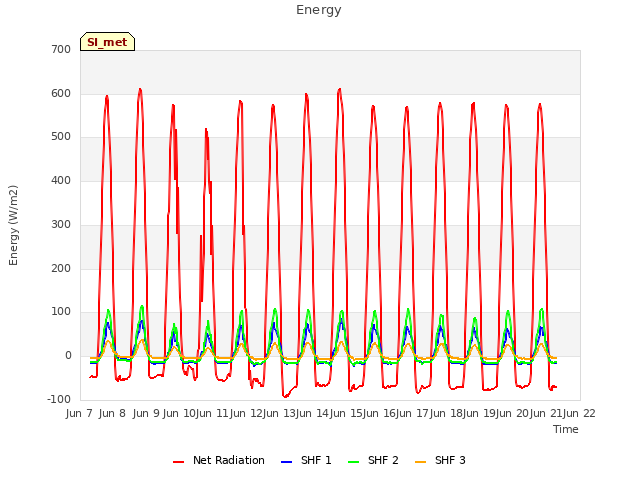Click the Energy (W/m2) axis label
The image size is (640, 480).
(13, 225)
